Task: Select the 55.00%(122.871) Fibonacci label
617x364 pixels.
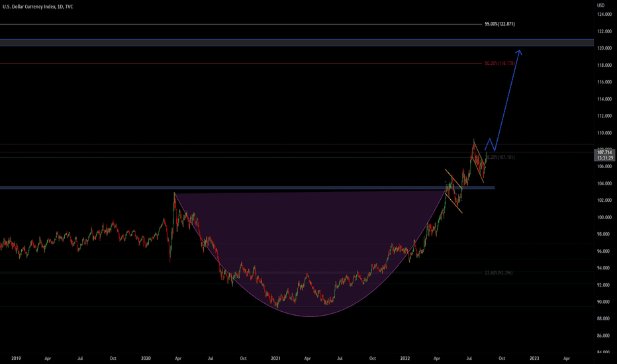Action: [500, 24]
